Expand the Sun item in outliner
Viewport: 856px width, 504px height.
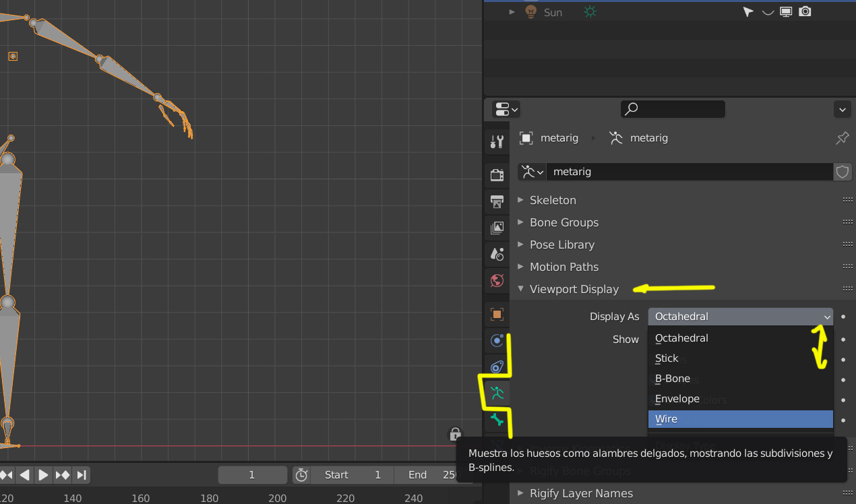click(x=512, y=11)
